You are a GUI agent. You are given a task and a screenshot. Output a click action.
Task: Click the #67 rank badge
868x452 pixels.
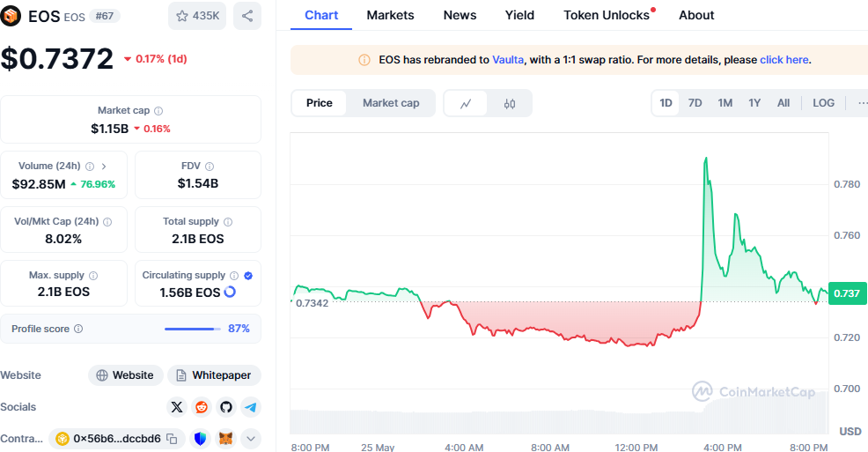click(105, 16)
